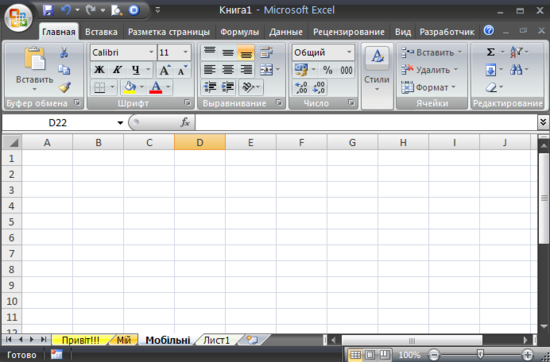Screen dimensions: 550x362
Task: Increase the cell indent
Action: [228, 87]
